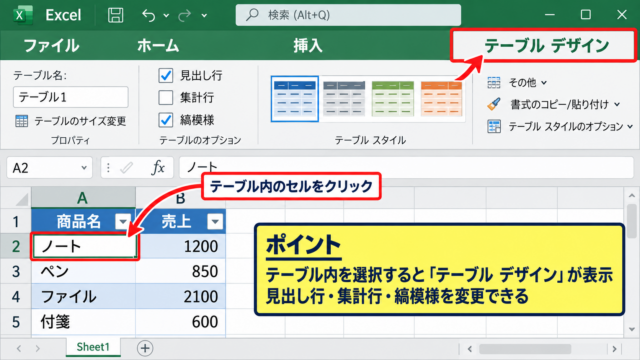The height and width of the screenshot is (360, 640).
Task: Select row 1 header
Action: coord(16,222)
